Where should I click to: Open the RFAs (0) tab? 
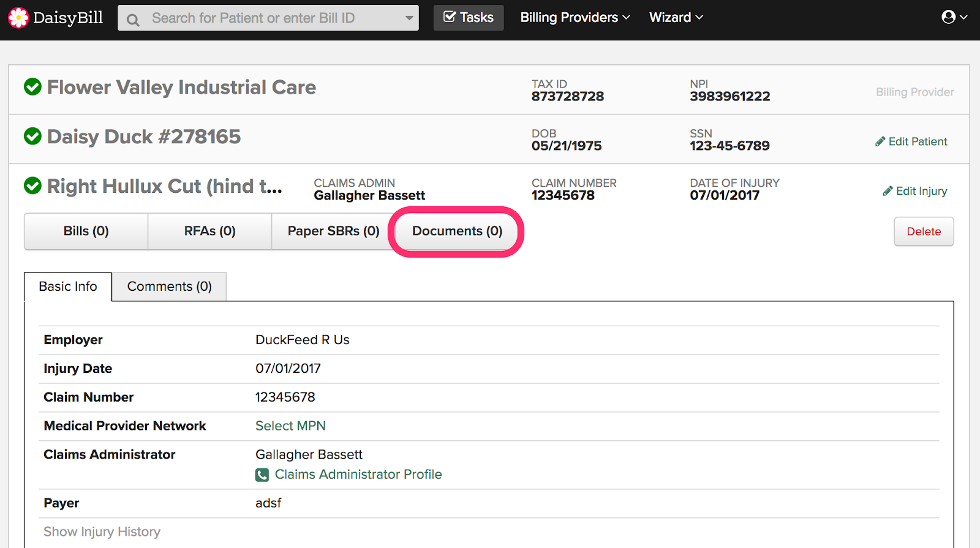click(x=210, y=231)
